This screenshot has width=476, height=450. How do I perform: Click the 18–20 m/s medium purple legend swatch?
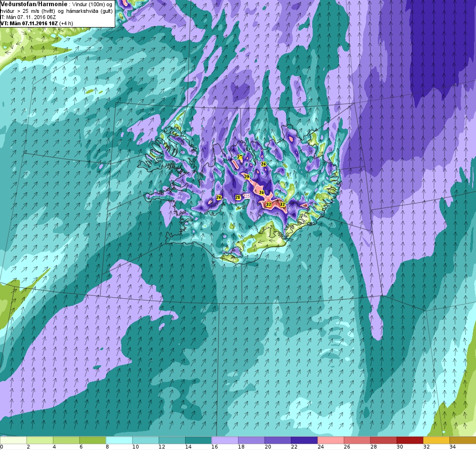251,440
